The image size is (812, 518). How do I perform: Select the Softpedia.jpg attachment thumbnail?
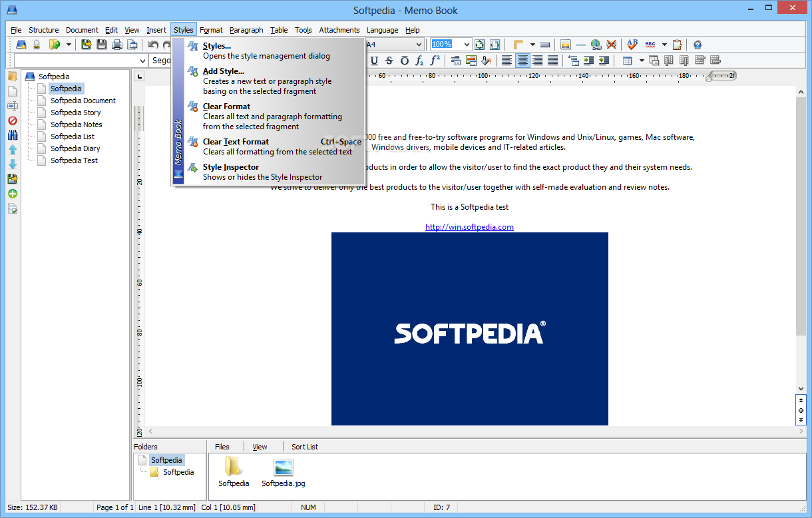pos(284,472)
